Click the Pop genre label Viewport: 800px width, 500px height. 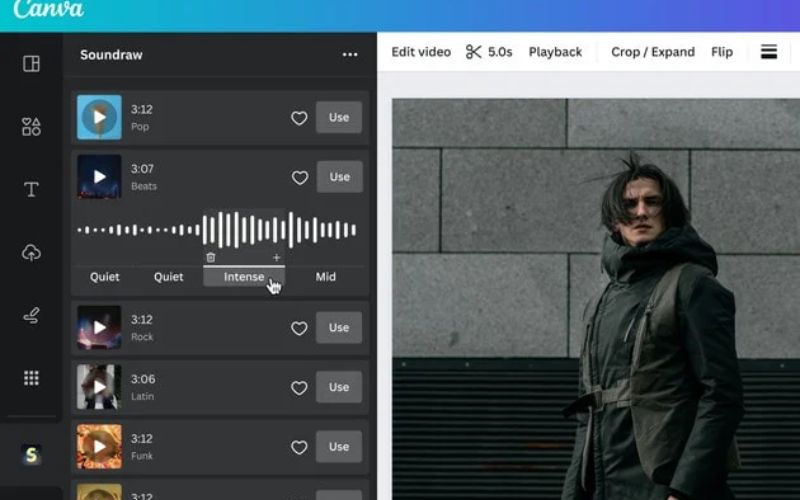coord(140,127)
